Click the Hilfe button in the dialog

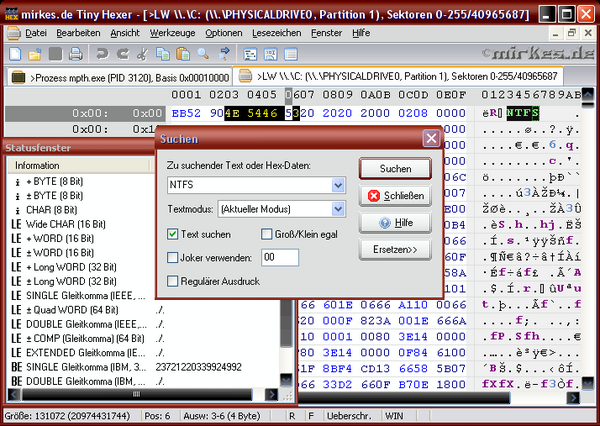(395, 223)
